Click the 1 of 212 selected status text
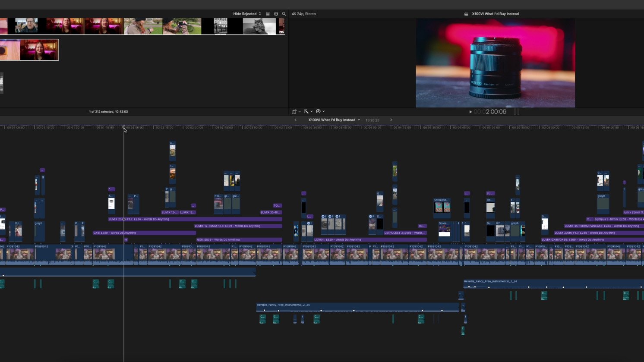 point(108,112)
